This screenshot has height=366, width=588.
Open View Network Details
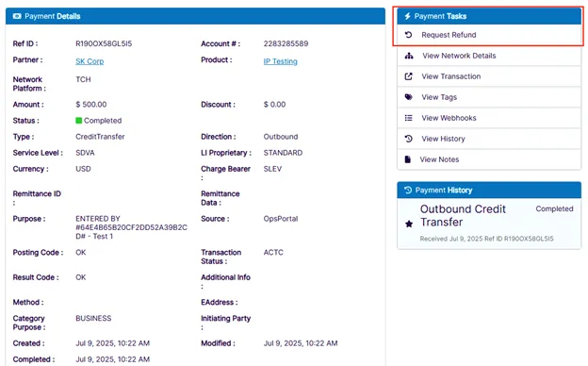point(489,56)
